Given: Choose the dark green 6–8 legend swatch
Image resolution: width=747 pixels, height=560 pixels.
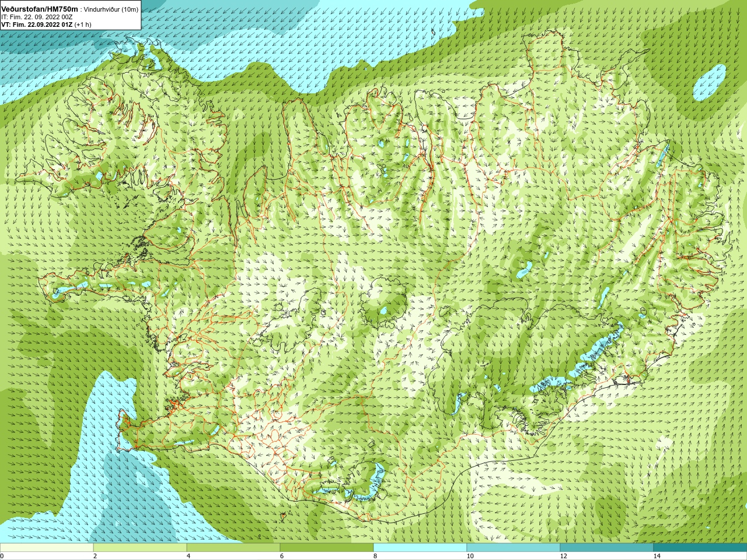Looking at the screenshot, I should click(327, 548).
